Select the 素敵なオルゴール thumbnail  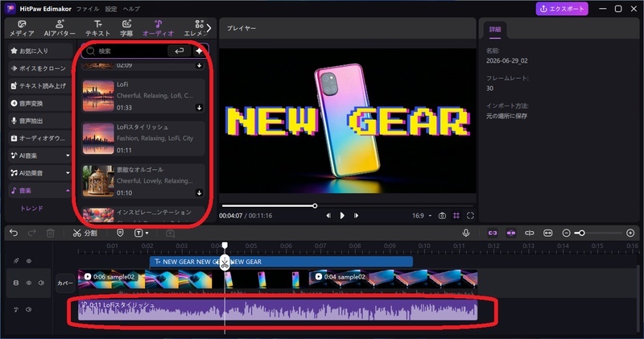click(98, 181)
